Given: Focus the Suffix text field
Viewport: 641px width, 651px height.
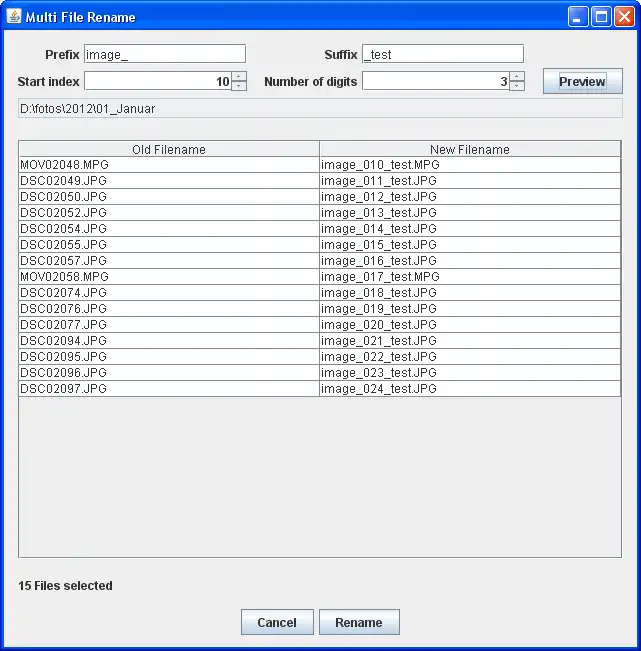Looking at the screenshot, I should pyautogui.click(x=443, y=54).
